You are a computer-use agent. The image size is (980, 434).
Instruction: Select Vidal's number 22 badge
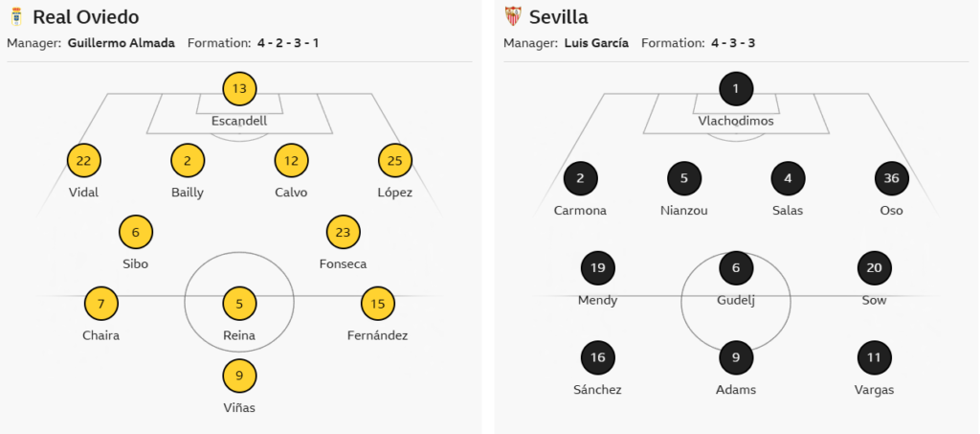(84, 161)
